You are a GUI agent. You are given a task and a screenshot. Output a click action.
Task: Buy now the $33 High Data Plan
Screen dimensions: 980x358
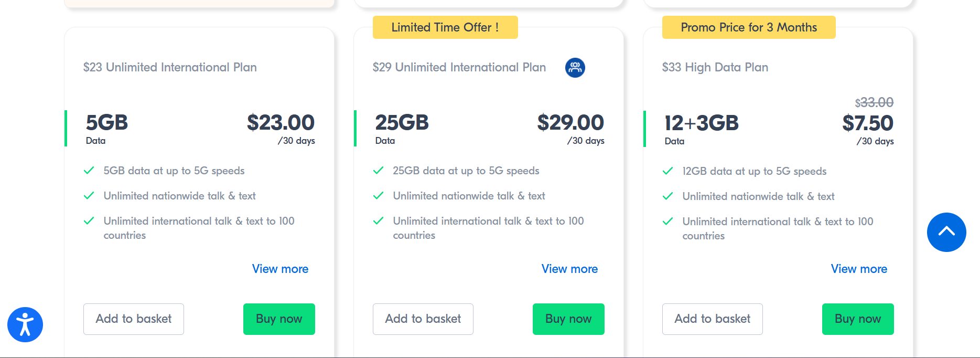pos(858,319)
